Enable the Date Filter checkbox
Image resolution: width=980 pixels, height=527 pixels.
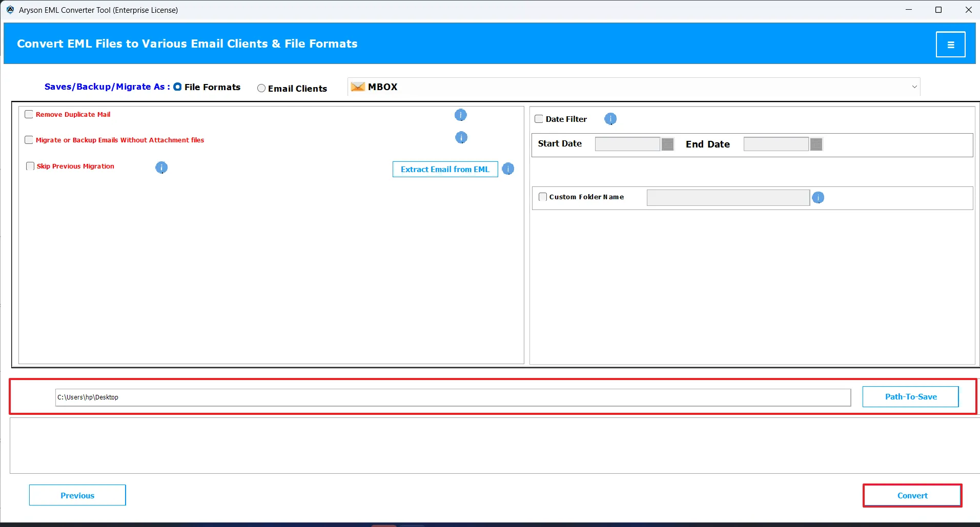[539, 119]
